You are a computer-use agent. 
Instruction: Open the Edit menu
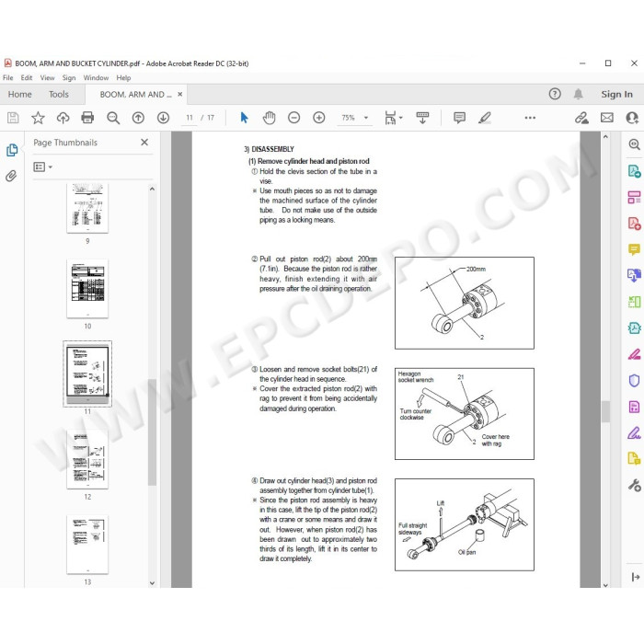tap(27, 77)
